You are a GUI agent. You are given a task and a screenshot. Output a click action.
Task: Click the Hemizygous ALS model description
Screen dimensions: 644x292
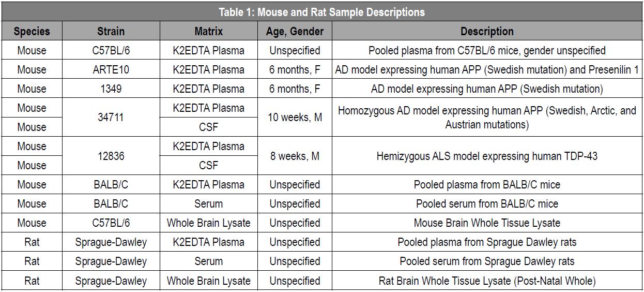pos(487,156)
